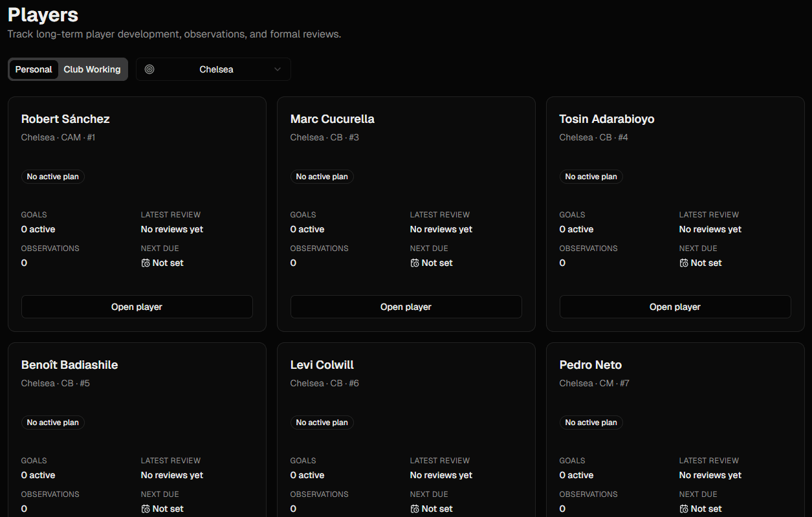This screenshot has height=517, width=812.
Task: Click the No active plan badge on Robert Sánchez
Action: coord(53,177)
